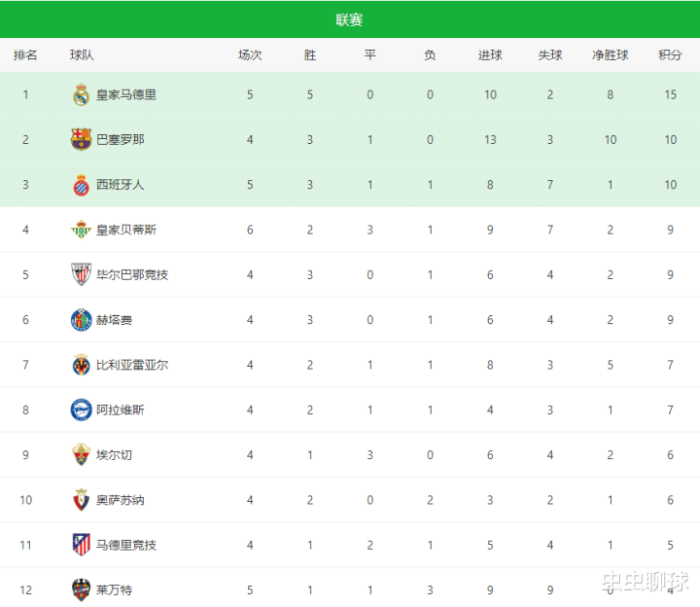Open the 皇家马德里 team link
700x607 pixels.
pyautogui.click(x=126, y=94)
